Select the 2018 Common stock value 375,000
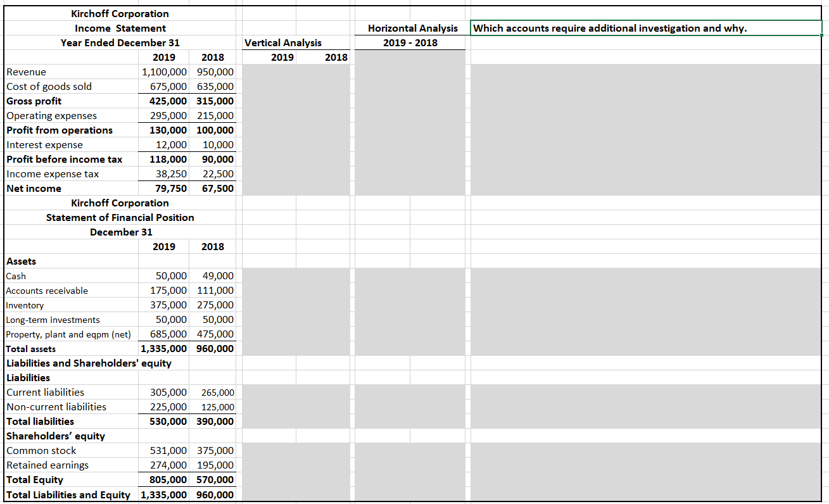829x504 pixels. 215,451
